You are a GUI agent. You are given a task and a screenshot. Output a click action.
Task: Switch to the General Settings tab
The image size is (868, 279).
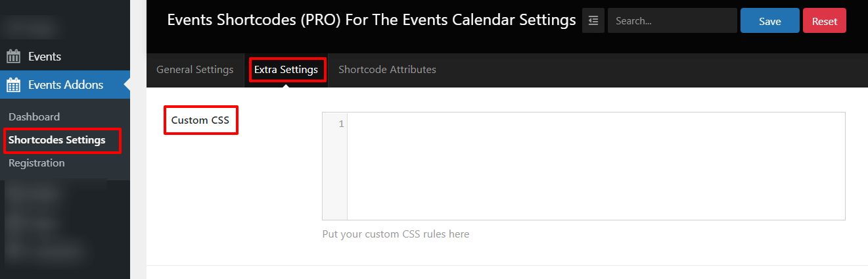click(194, 70)
